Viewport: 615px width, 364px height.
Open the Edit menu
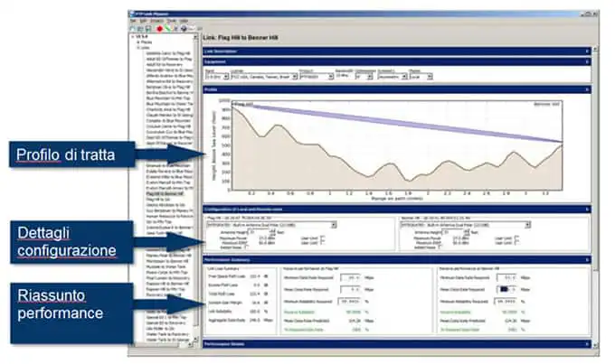point(143,21)
